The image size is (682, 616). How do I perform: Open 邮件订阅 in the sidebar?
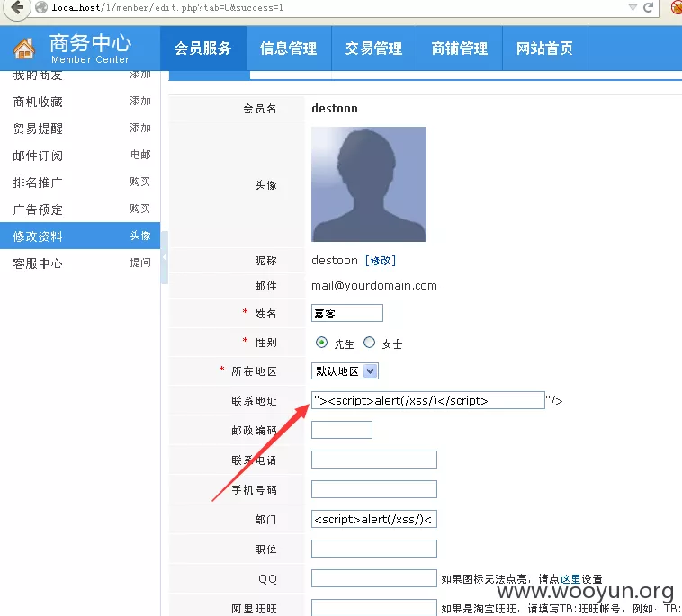pos(38,156)
